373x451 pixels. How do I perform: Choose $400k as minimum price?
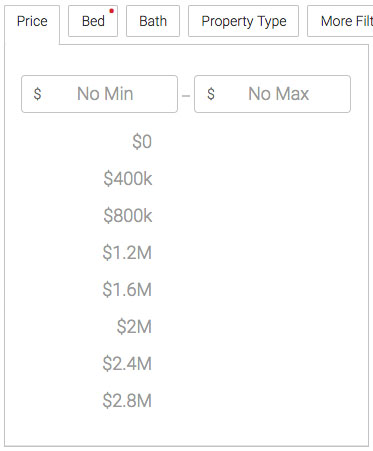128,178
